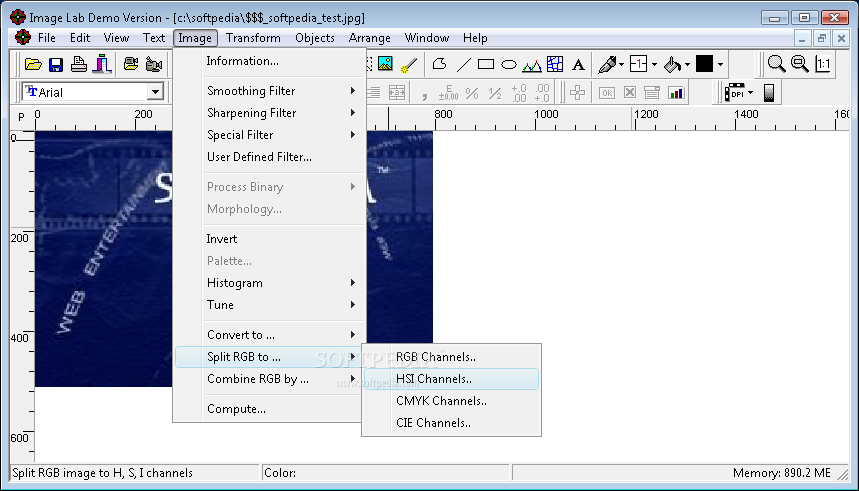Print using the printer toolbar icon

[79, 65]
